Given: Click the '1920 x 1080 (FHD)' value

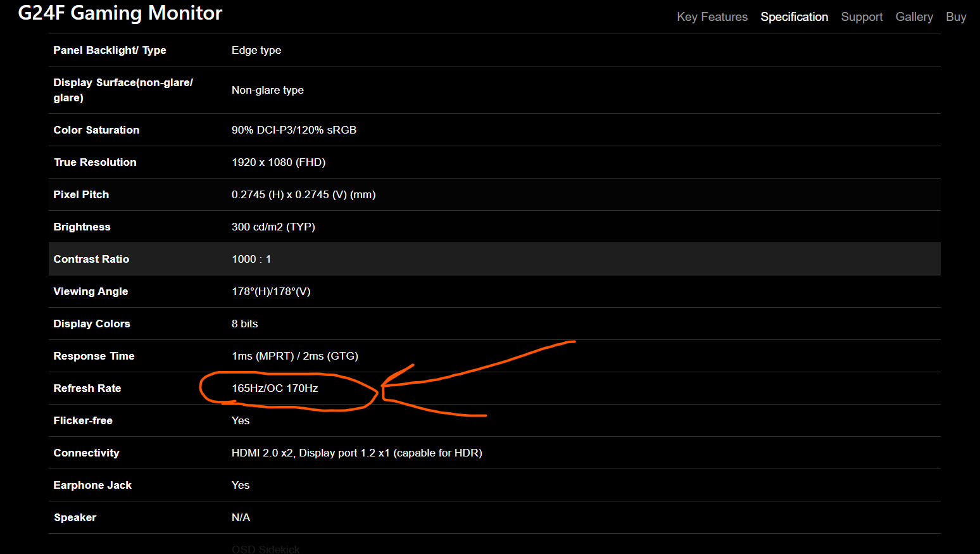Looking at the screenshot, I should coord(279,162).
